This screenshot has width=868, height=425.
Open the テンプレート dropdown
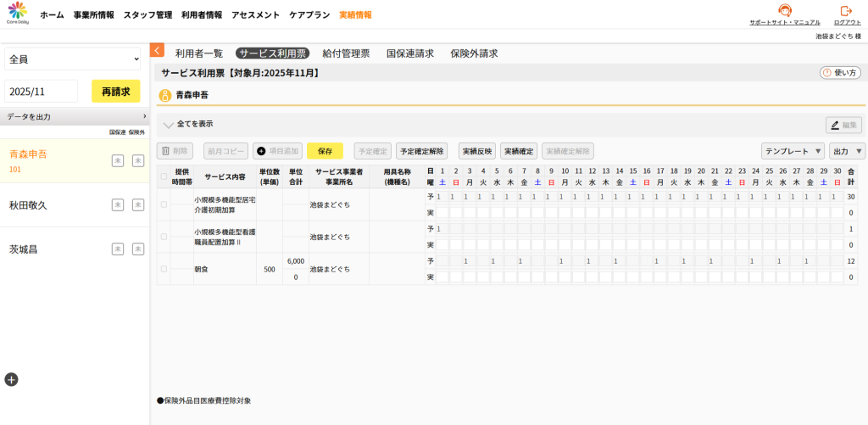[793, 151]
